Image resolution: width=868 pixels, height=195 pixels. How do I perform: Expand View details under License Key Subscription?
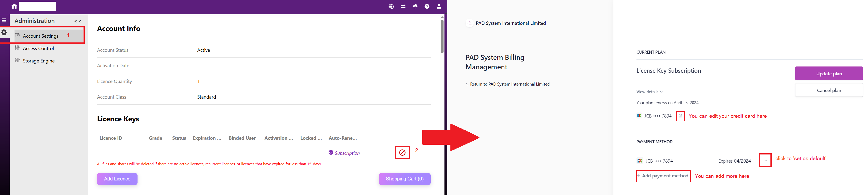point(649,92)
